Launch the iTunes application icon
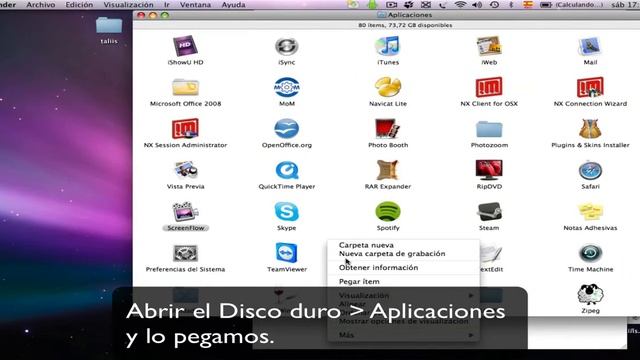The image size is (640, 360). pos(388,46)
